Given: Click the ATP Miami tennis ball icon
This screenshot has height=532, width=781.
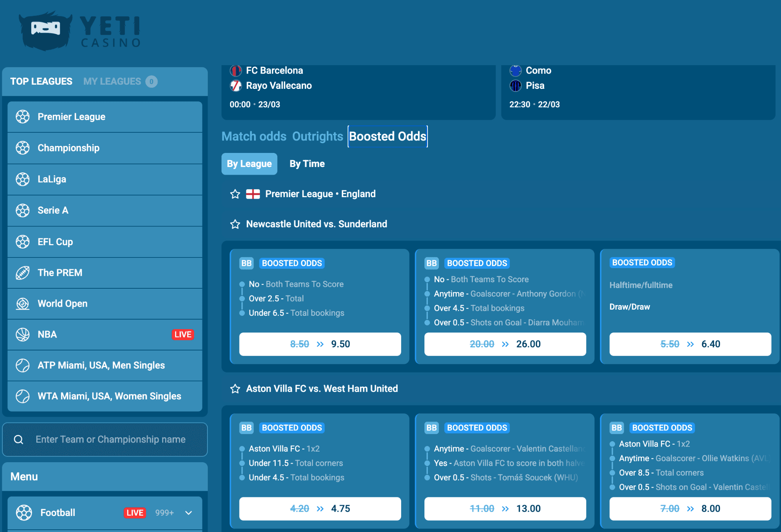Looking at the screenshot, I should coord(23,365).
